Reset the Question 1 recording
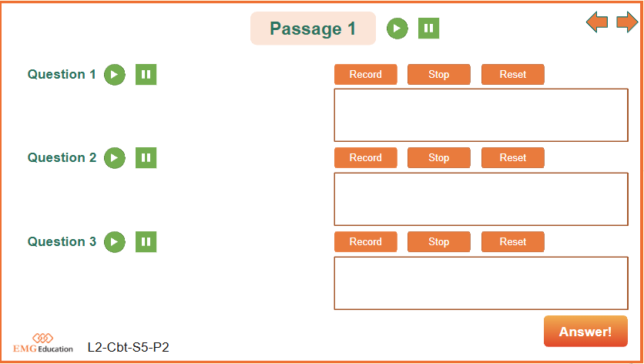644x364 pixels. pos(512,75)
